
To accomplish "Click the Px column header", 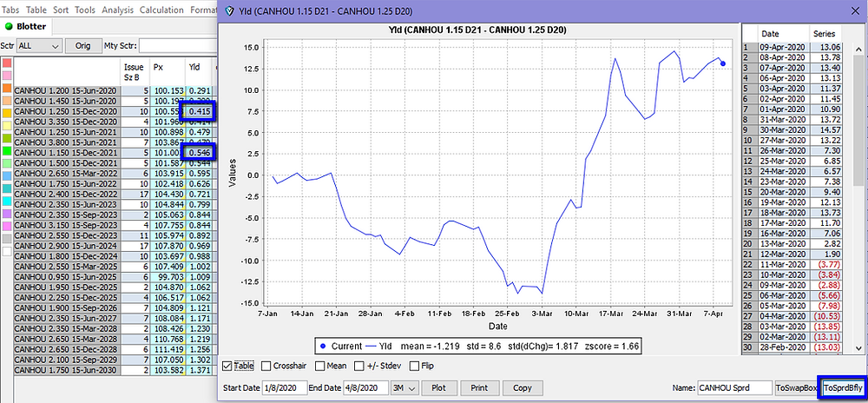I will (168, 71).
